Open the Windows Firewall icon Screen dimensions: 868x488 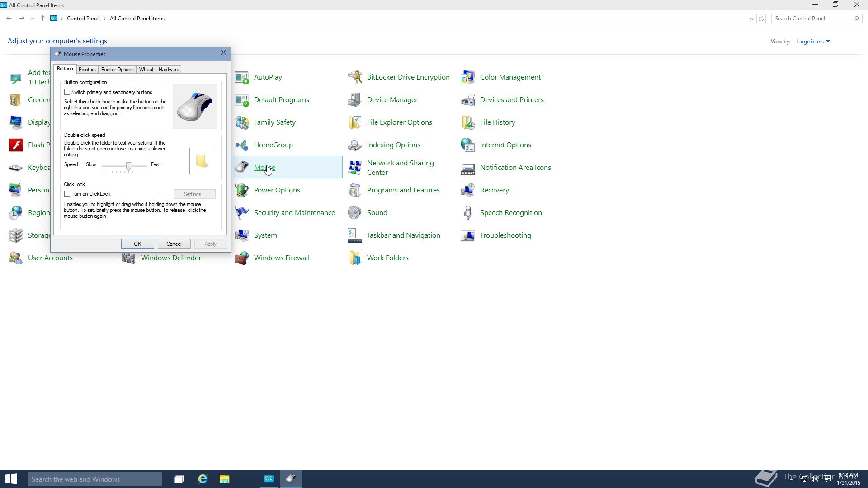click(x=242, y=258)
